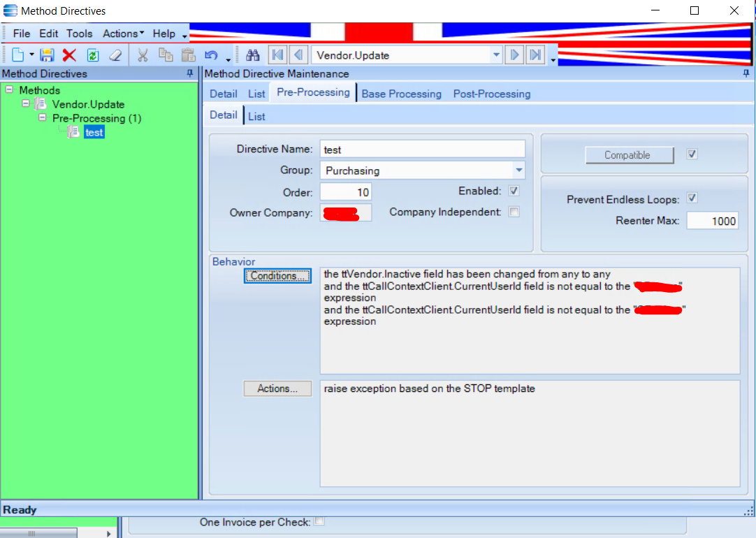This screenshot has width=756, height=538.
Task: Click the Vendor.Update node icon in tree
Action: (41, 104)
